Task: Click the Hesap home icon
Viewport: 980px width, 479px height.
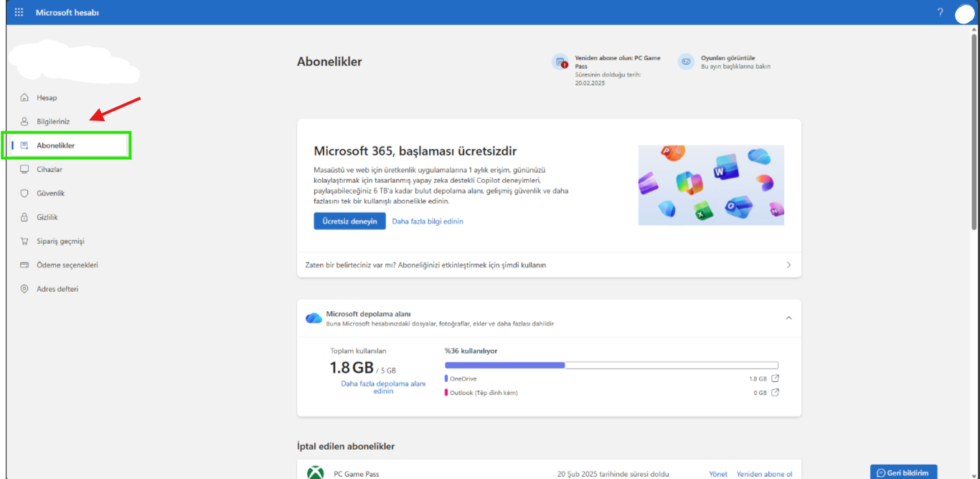Action: [x=24, y=98]
